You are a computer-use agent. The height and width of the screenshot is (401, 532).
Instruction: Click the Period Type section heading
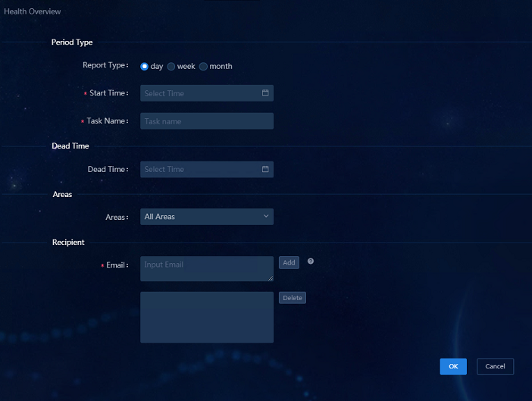[72, 42]
